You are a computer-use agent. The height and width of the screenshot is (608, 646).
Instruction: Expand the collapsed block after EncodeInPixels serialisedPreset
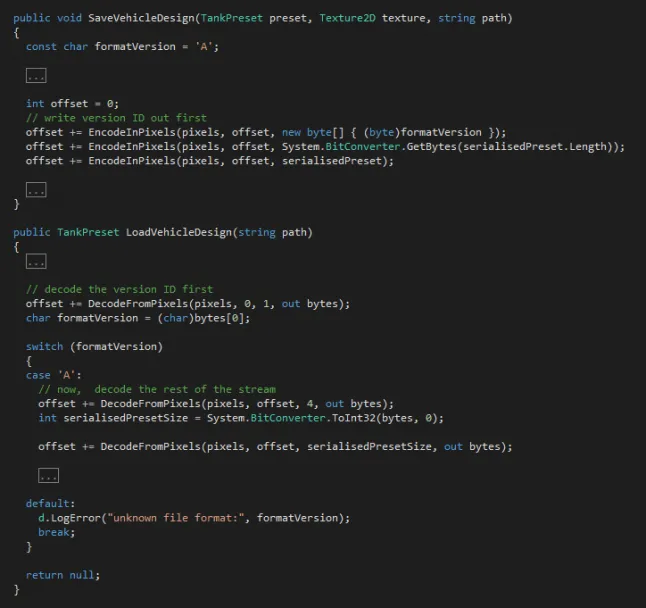click(36, 189)
